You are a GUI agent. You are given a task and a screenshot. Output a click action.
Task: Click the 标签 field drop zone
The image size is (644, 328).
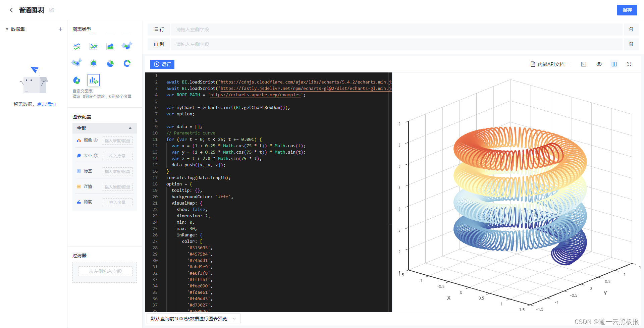[x=117, y=171]
